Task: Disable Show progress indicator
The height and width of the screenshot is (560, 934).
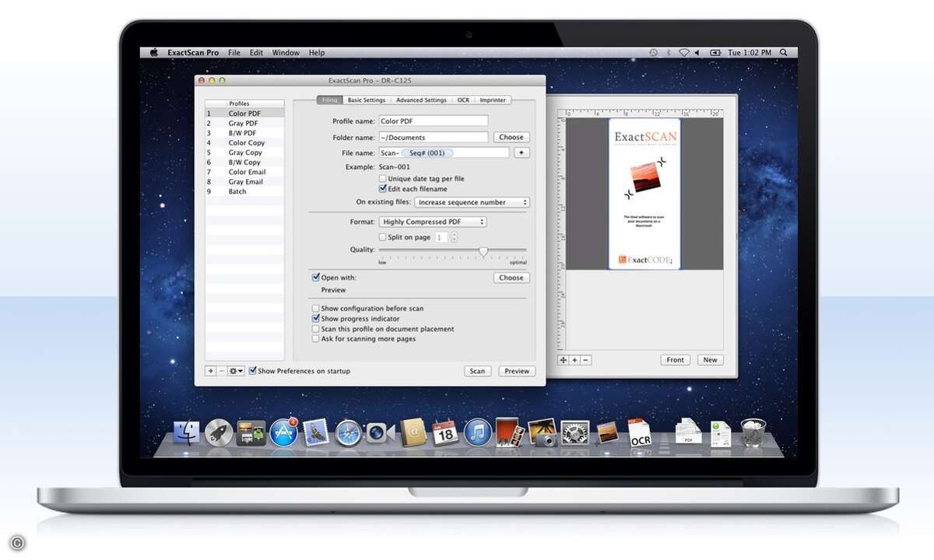Action: [x=315, y=319]
